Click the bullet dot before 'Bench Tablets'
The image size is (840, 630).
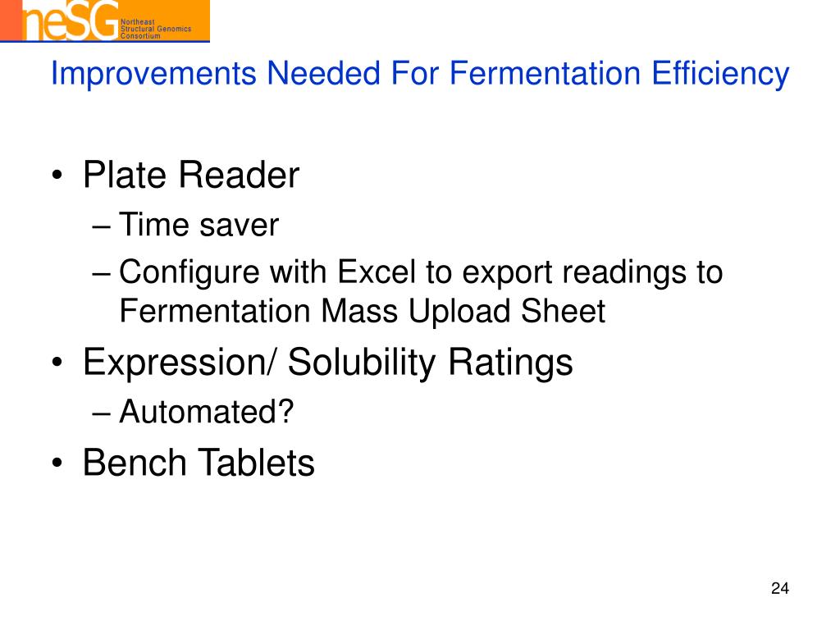[57, 464]
